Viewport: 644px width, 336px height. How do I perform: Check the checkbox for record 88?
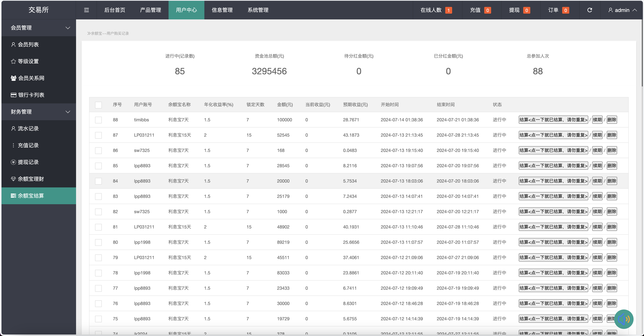pos(98,120)
